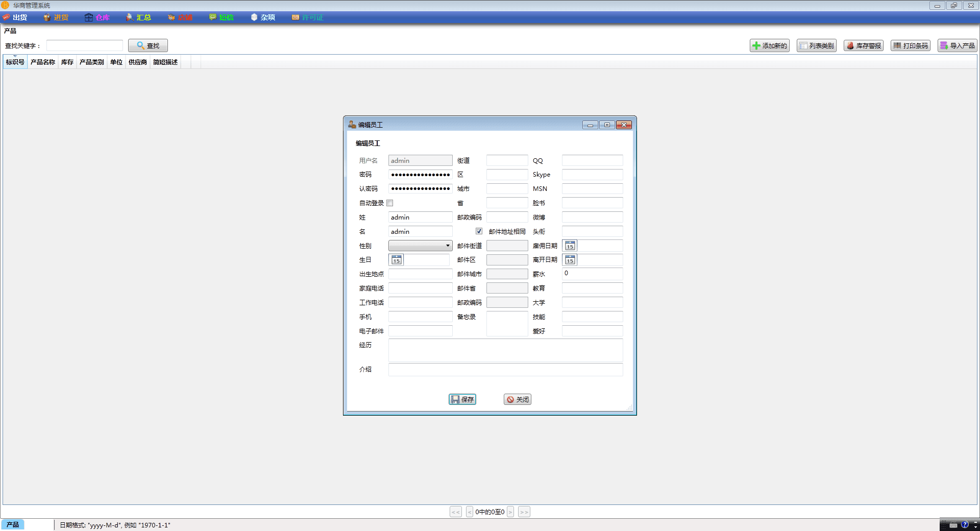Sort by the 产品名称 column header
The image size is (980, 531).
coord(43,62)
